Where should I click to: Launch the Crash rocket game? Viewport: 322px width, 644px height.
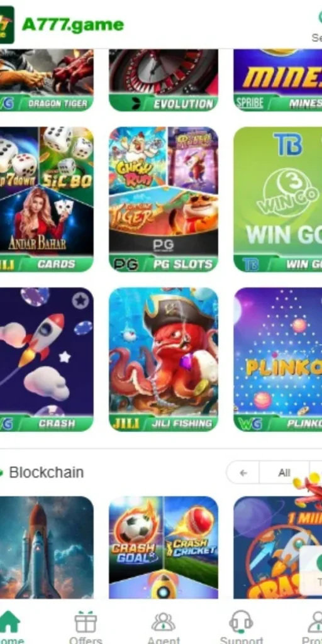tap(47, 359)
